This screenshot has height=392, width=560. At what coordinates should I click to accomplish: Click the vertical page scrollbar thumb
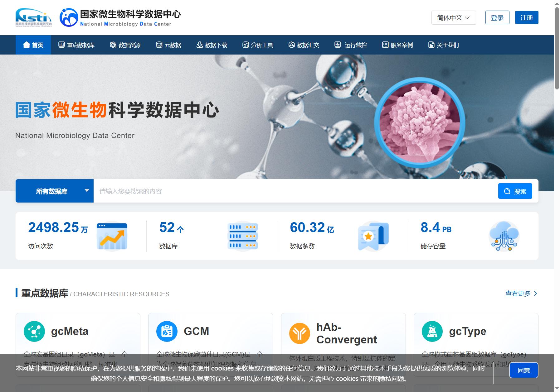[557, 48]
